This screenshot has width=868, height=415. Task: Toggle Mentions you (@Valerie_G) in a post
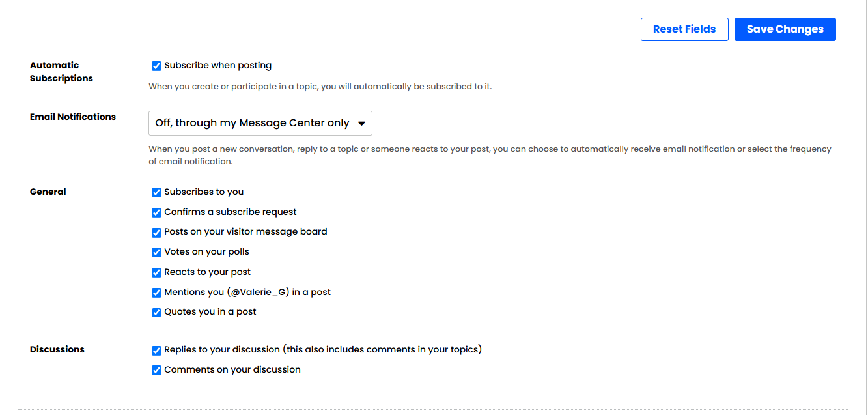click(156, 293)
